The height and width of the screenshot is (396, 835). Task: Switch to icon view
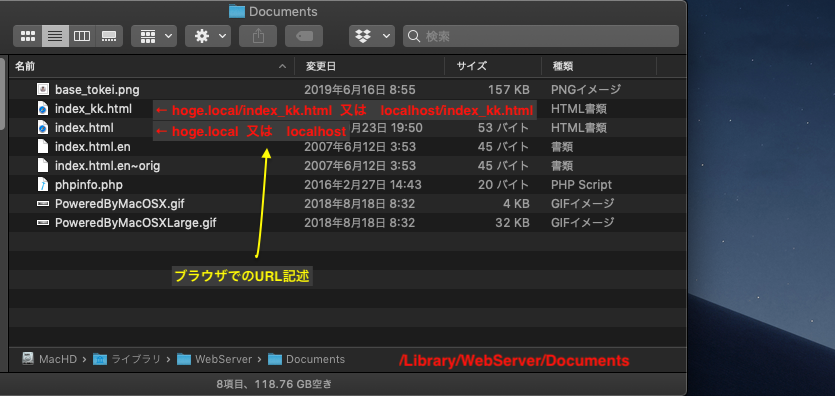(x=28, y=36)
